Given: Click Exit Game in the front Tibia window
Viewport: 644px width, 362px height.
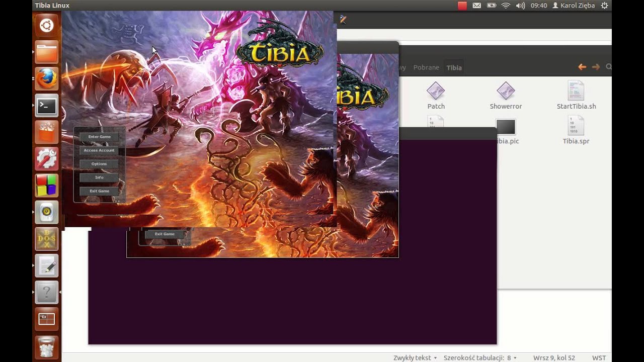Looking at the screenshot, I should pos(99,191).
